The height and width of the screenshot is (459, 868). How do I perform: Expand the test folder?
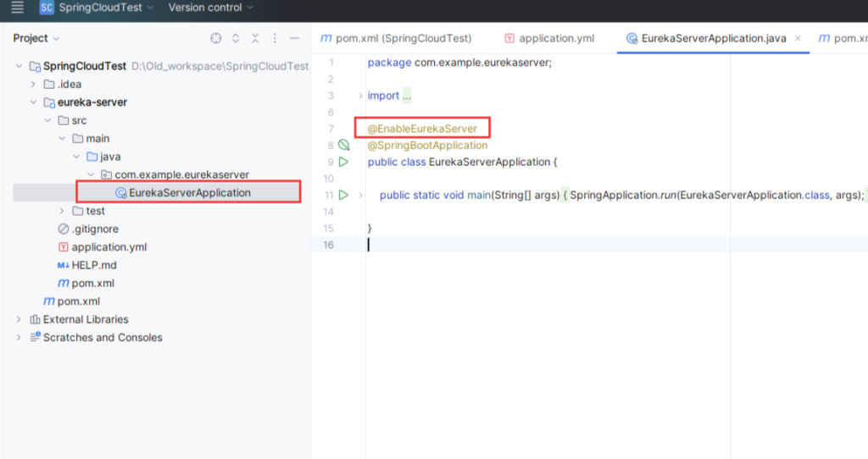coord(62,211)
